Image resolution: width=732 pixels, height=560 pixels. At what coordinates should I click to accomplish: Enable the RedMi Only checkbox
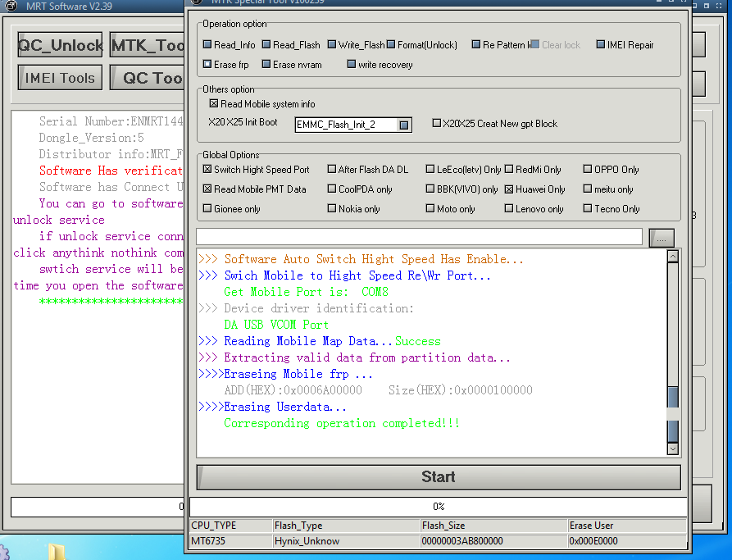pos(509,169)
